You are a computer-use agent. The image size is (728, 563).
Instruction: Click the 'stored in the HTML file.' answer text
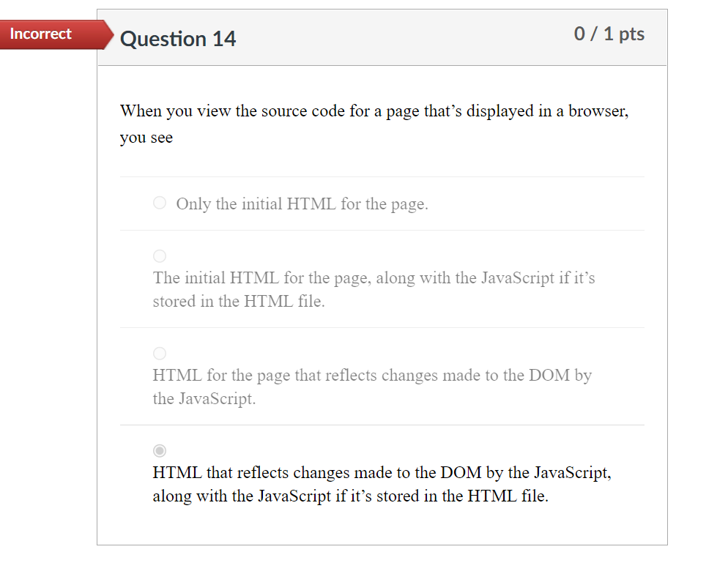pos(239,301)
